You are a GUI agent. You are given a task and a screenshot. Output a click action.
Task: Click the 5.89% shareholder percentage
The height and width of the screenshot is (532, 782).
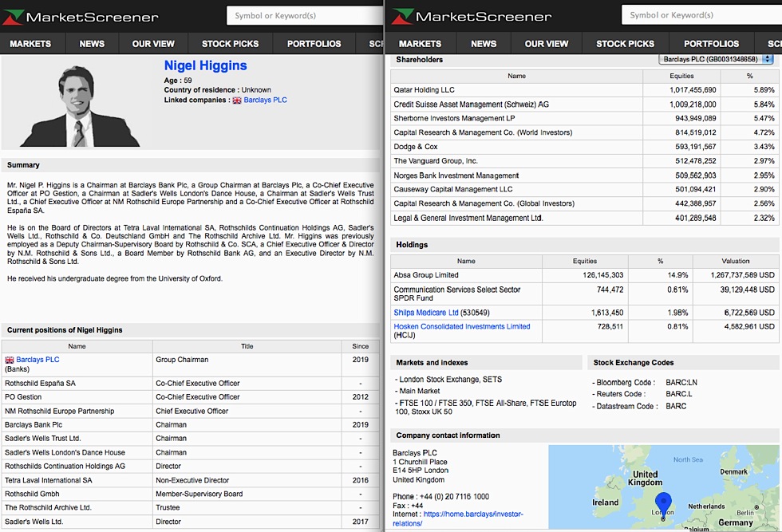[x=764, y=90]
